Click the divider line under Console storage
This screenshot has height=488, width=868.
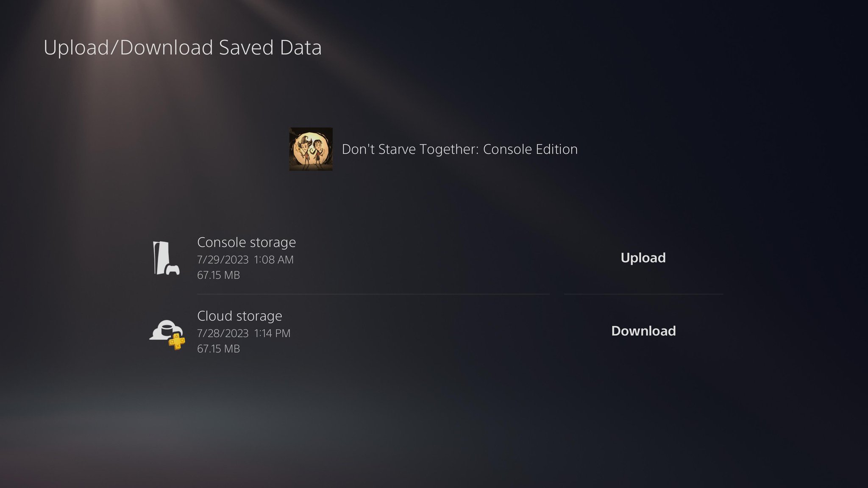pyautogui.click(x=373, y=294)
